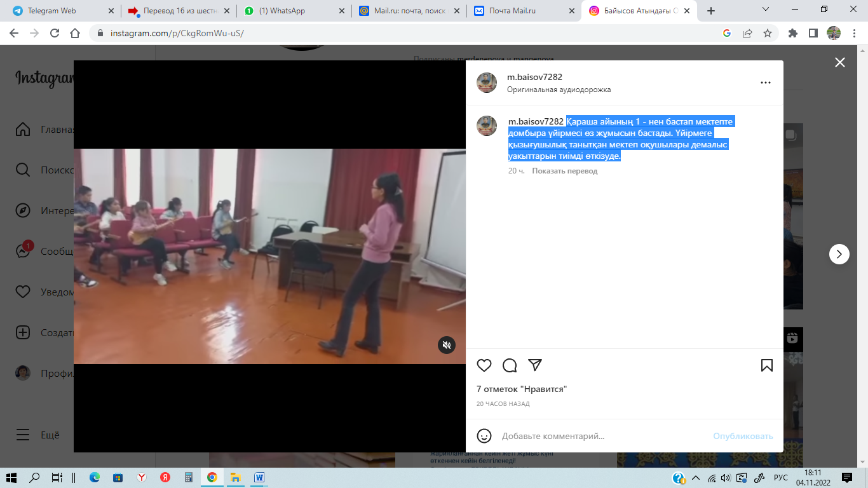Reload the Instagram page
Screen dimensions: 868x488
[55, 33]
